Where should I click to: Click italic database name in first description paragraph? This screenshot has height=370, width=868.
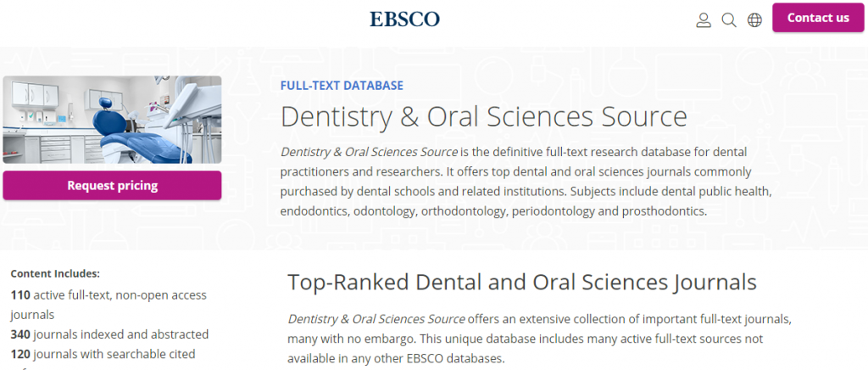pyautogui.click(x=370, y=152)
